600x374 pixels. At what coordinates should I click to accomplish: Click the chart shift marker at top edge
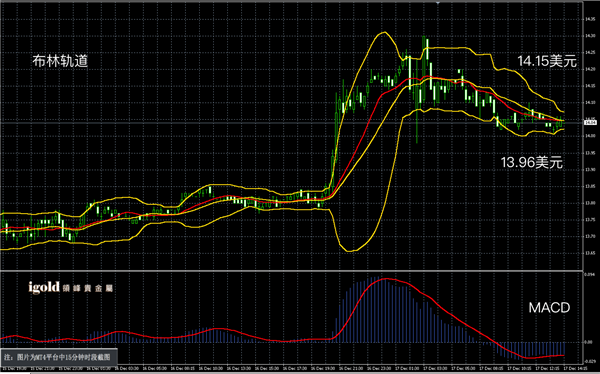click(x=438, y=2)
